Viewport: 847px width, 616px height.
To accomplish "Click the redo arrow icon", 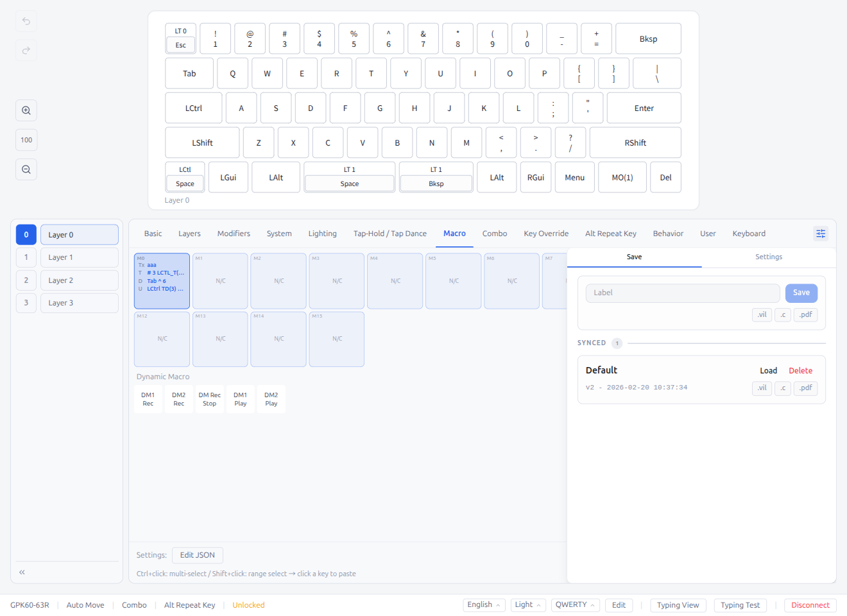I will [26, 50].
